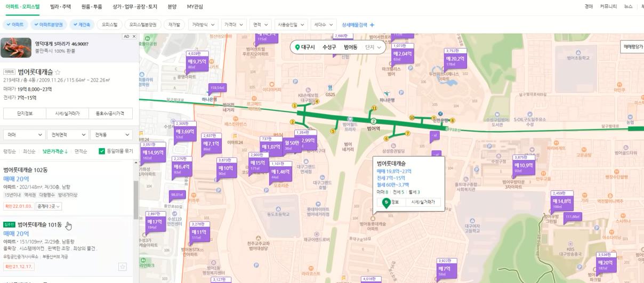Click the 매 7.1억 map marker
The image size is (644, 283).
click(x=211, y=144)
